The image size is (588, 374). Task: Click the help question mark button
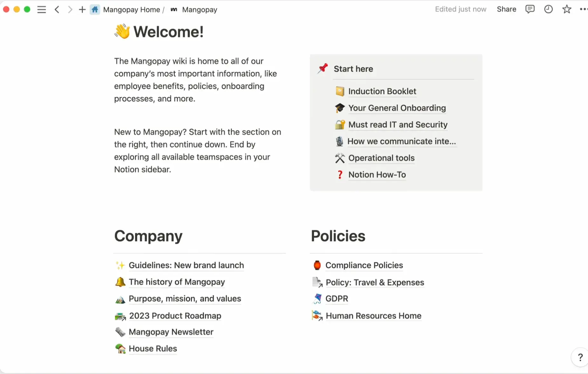[580, 357]
